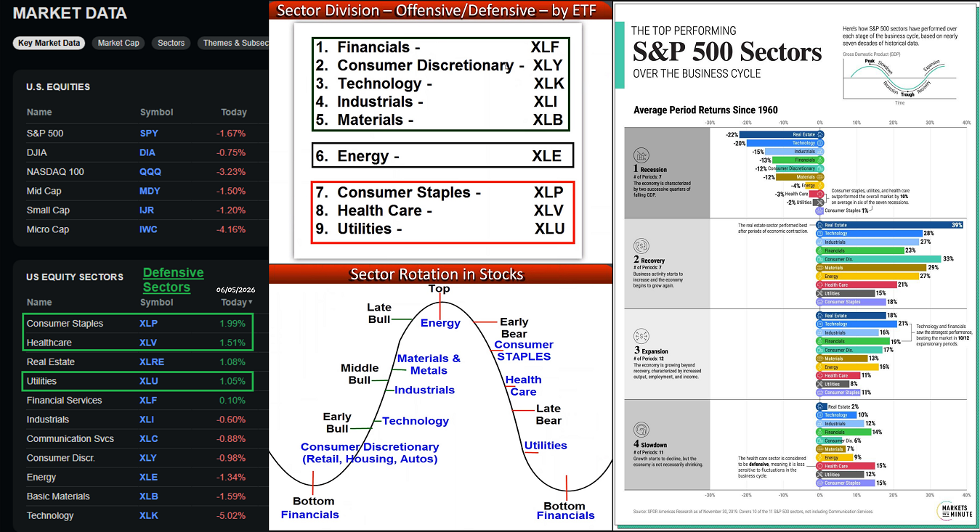The height and width of the screenshot is (532, 980).
Task: Switch to the Market Cap tab
Action: (118, 43)
